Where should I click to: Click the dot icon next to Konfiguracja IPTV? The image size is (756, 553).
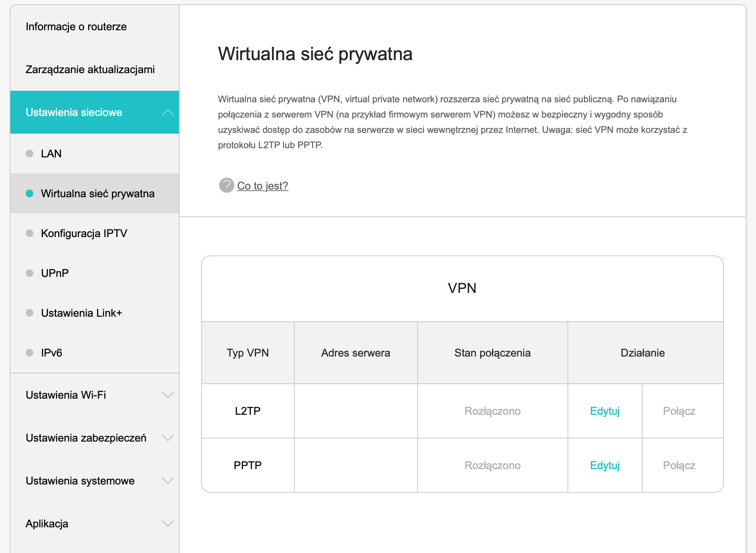[30, 233]
